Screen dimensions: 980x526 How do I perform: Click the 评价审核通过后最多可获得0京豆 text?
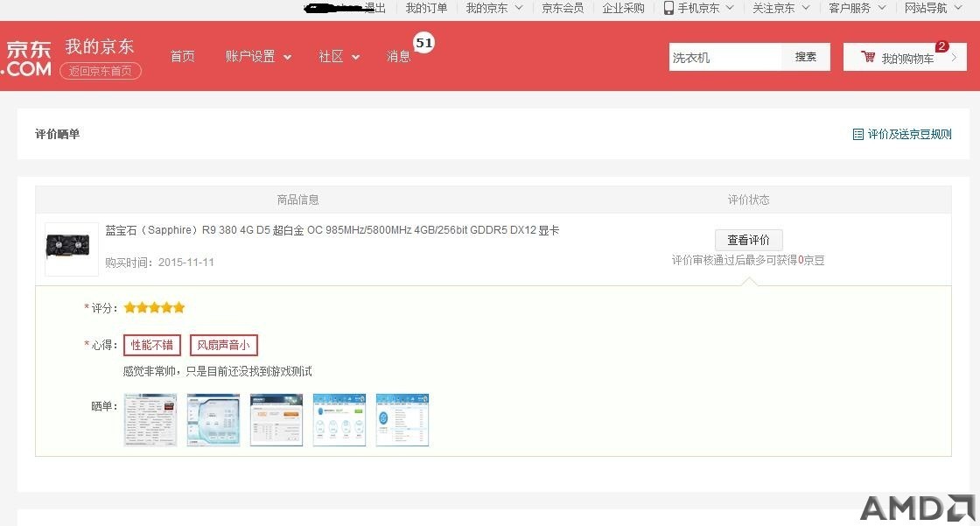coord(748,260)
